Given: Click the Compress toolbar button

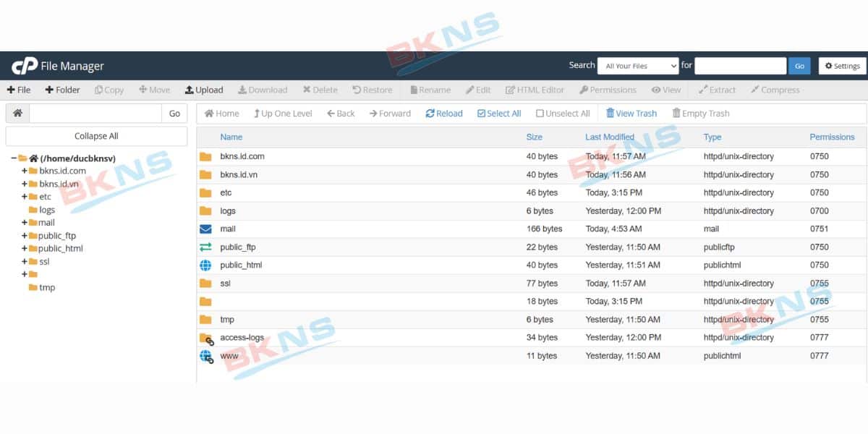Looking at the screenshot, I should pos(775,90).
